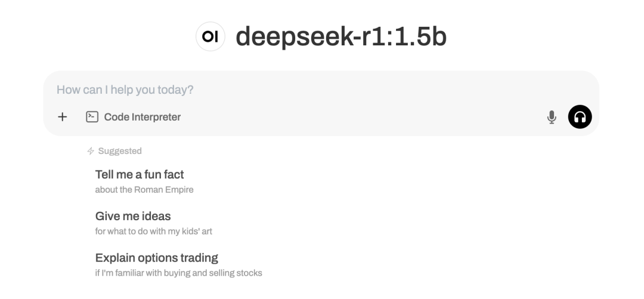This screenshot has width=644, height=299.
Task: Click the deepseek-r1:1.5b model name heading
Action: 340,37
